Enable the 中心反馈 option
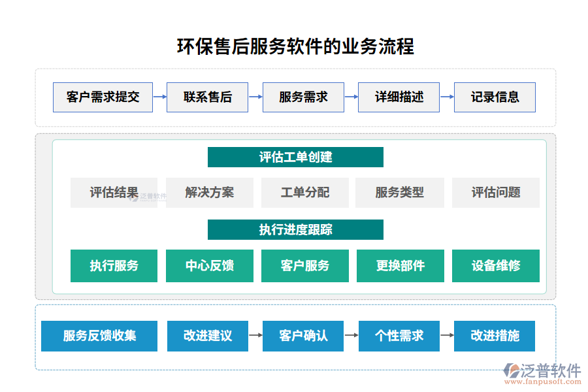This screenshot has height=392, width=588. (209, 266)
